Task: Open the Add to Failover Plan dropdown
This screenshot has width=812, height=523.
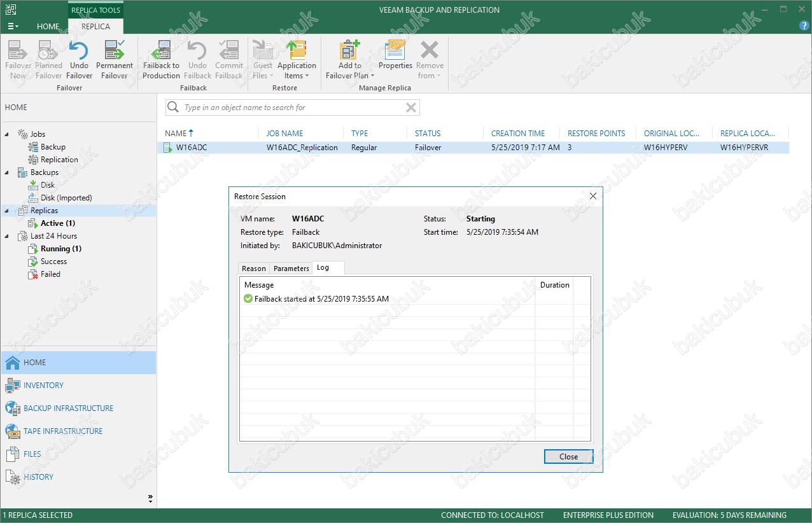Action: (349, 60)
